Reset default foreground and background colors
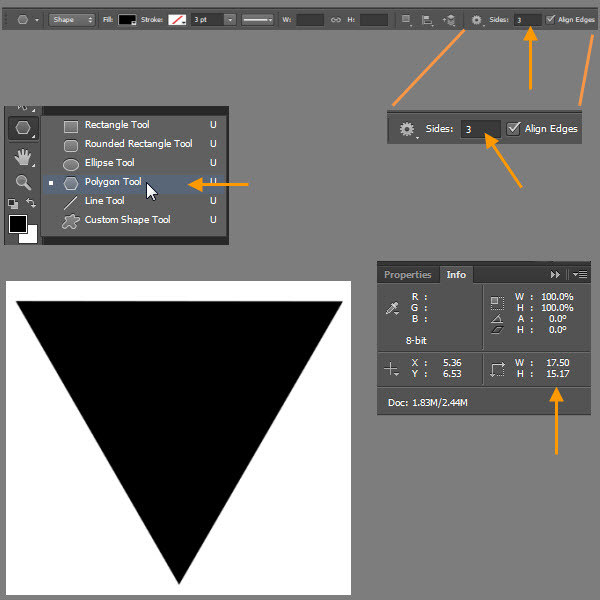 coord(12,203)
